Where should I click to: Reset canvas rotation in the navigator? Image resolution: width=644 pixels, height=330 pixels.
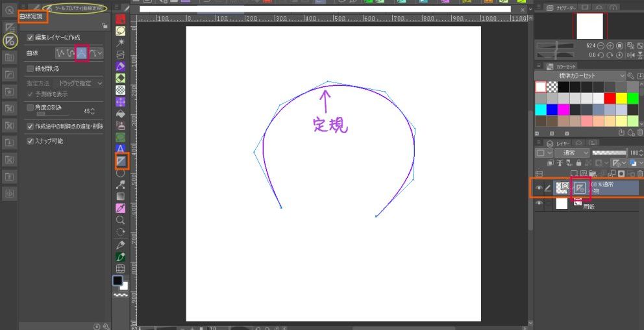(x=621, y=55)
